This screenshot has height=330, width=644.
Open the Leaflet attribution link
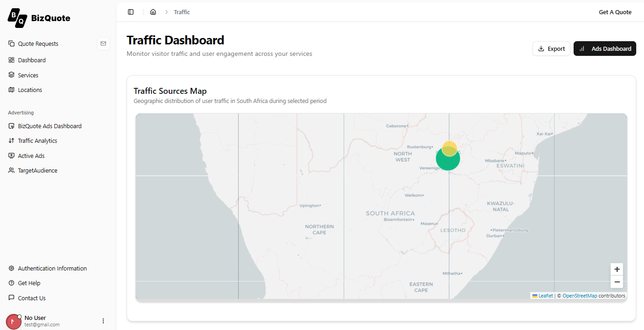(545, 296)
